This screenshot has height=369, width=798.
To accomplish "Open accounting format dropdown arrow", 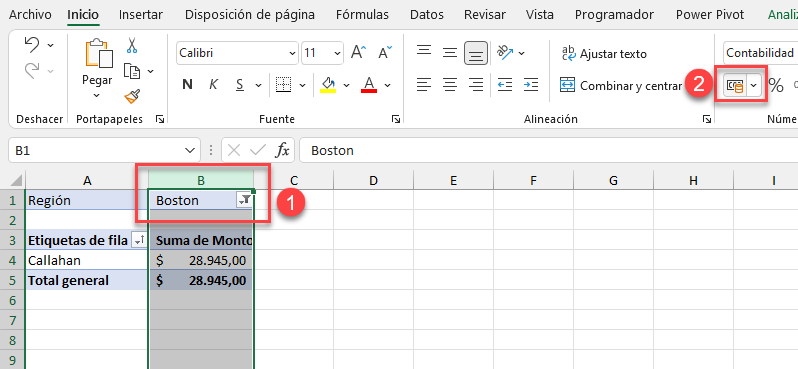I will point(754,86).
